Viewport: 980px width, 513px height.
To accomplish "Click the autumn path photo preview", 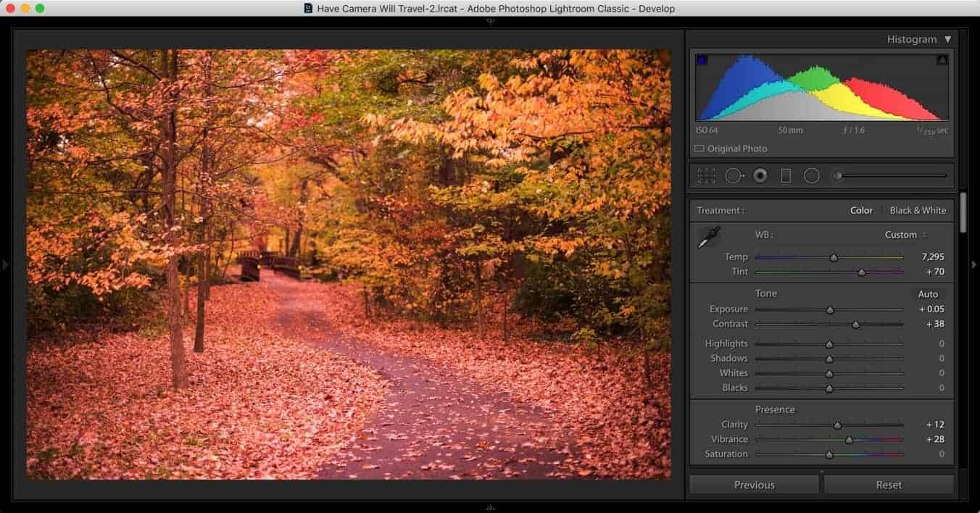I will 349,264.
